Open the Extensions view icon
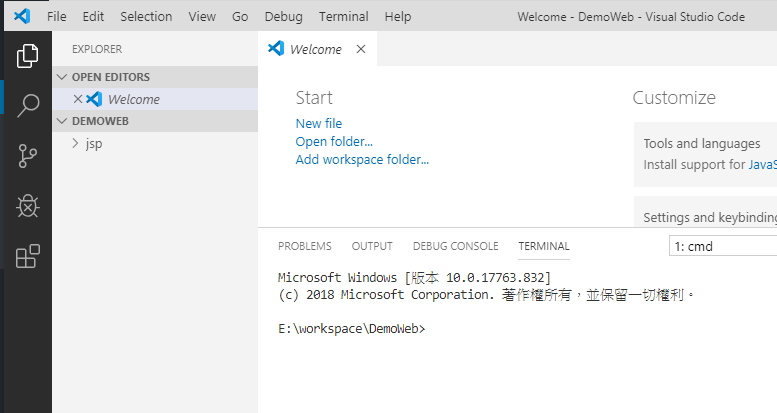 (x=27, y=256)
